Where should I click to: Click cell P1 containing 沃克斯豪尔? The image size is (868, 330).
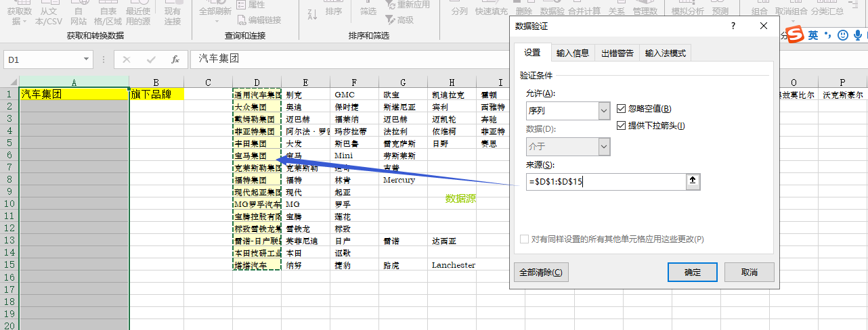tap(843, 95)
